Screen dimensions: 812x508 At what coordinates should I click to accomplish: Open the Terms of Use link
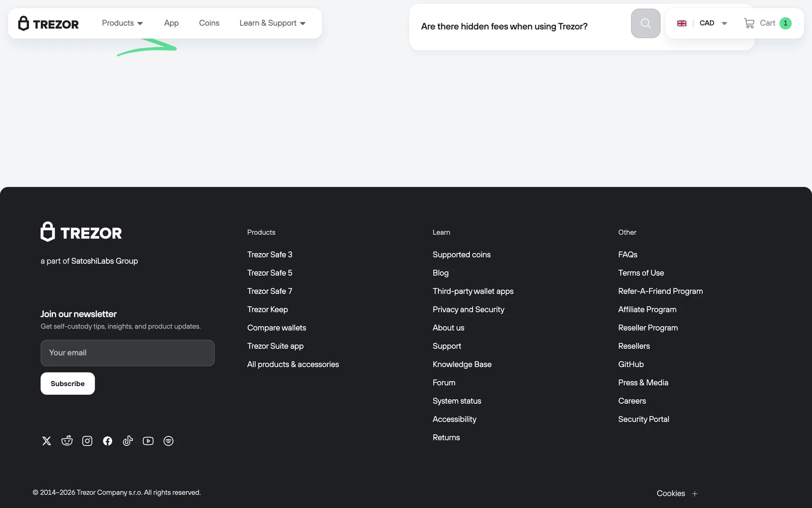[x=641, y=273]
